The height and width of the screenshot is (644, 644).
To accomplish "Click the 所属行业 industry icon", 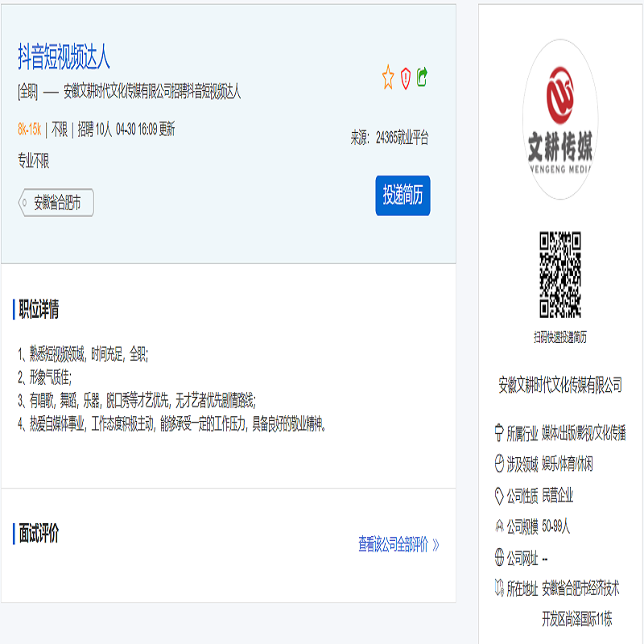I will coord(499,433).
